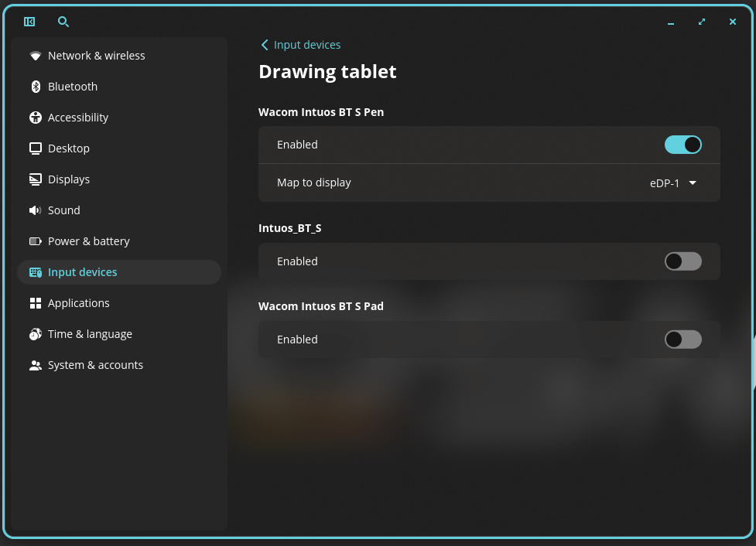This screenshot has height=546, width=756.
Task: Click the Map to display label
Action: point(314,183)
